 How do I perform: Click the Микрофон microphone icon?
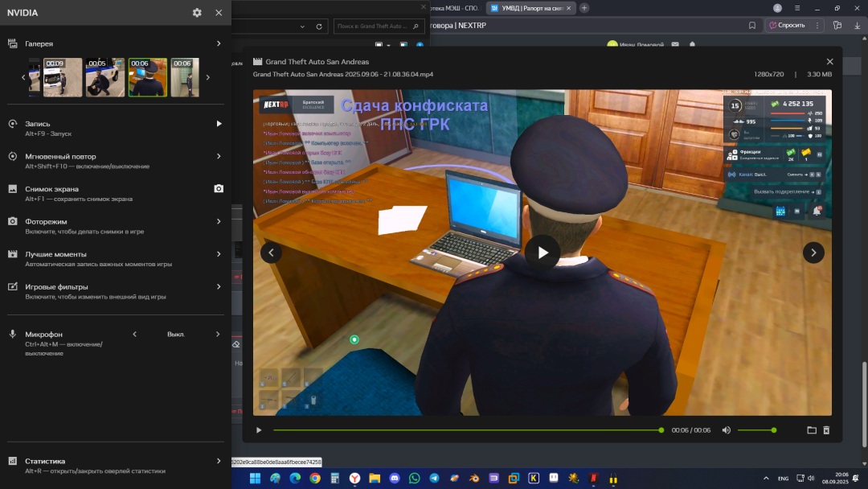point(12,334)
